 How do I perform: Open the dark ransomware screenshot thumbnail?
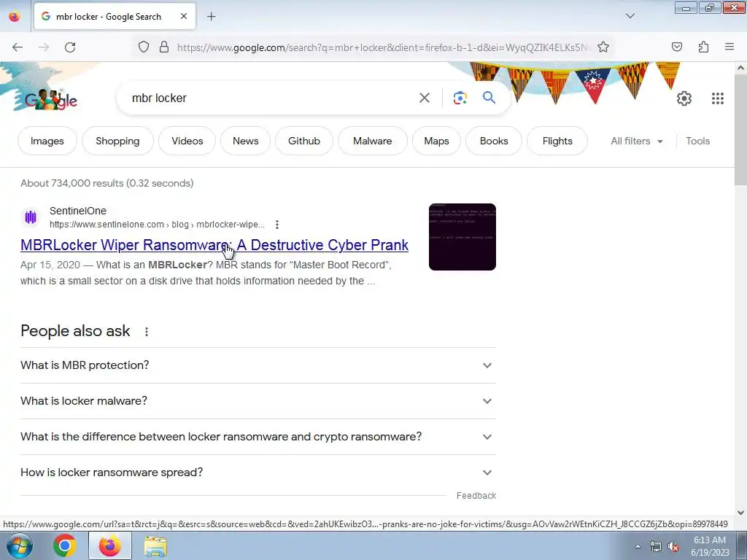click(x=462, y=237)
